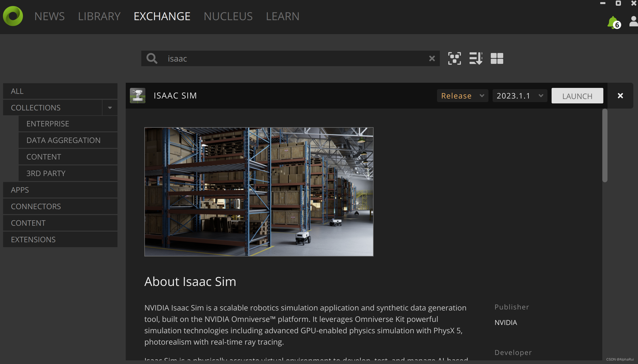Viewport: 638px width, 364px height.
Task: Open the 2023.1.1 version dropdown
Action: pos(520,95)
